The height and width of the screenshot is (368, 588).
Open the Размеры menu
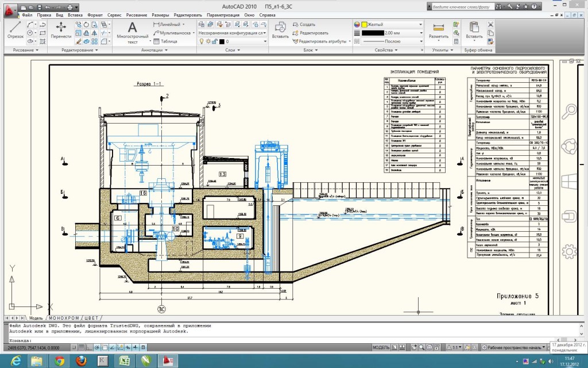[x=160, y=16]
